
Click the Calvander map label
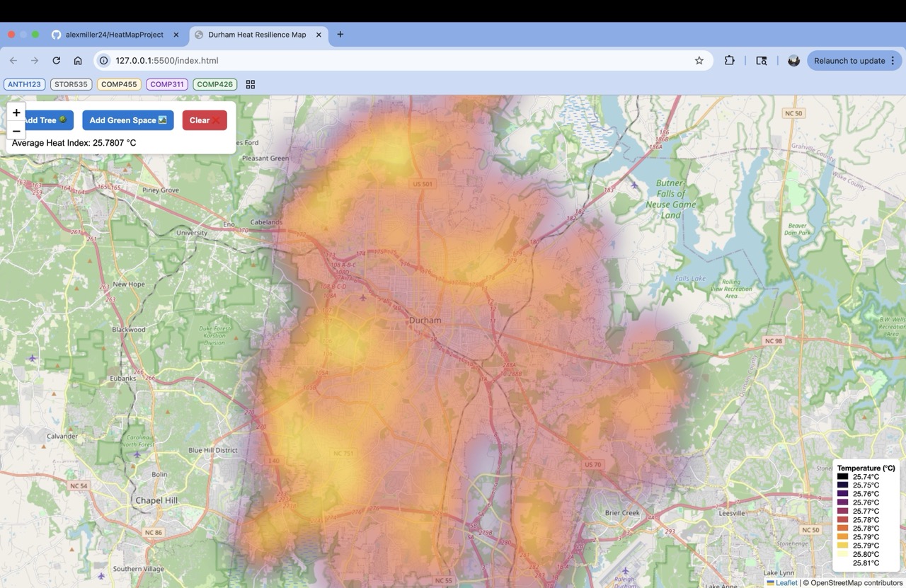pos(62,436)
